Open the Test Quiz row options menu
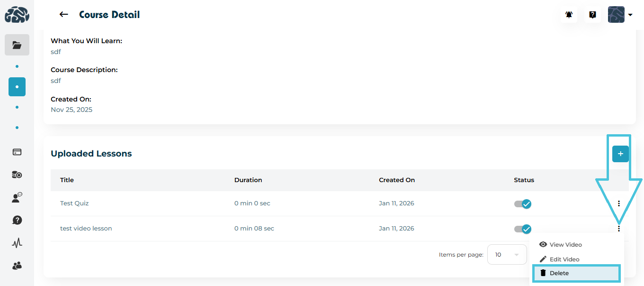644x286 pixels. click(619, 203)
